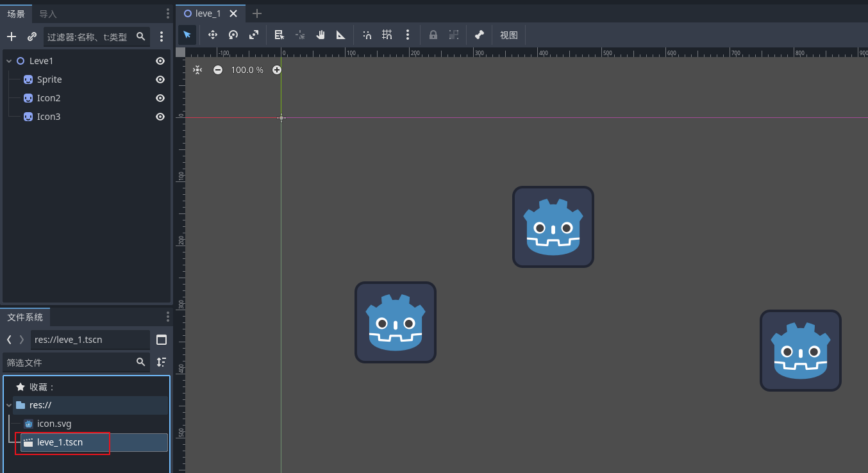Click the list-select-at-position tool icon
The width and height of the screenshot is (868, 473).
[279, 35]
